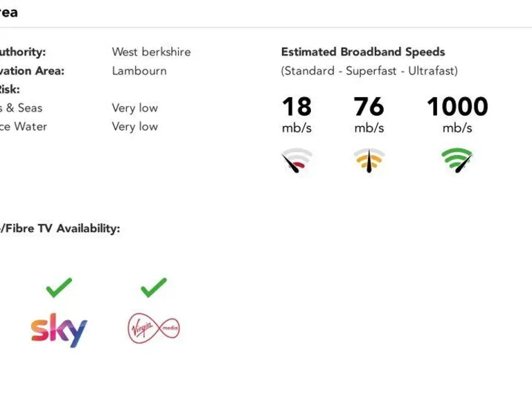Click the Virgin Media logo

point(153,327)
